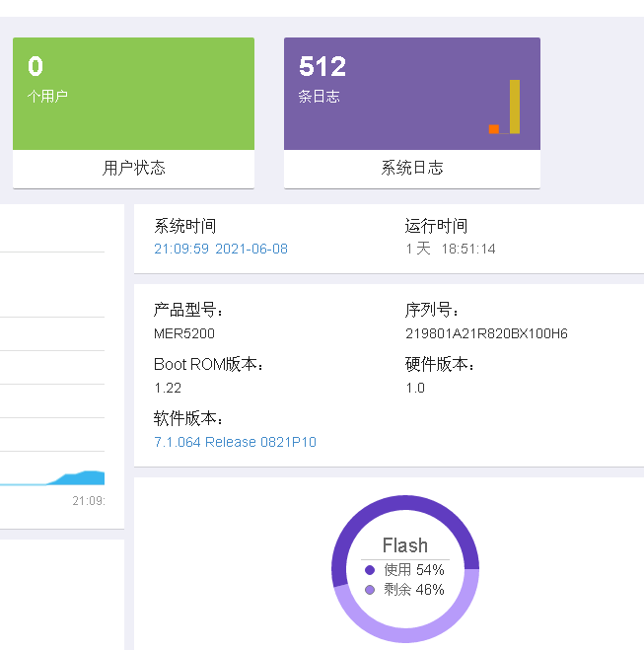This screenshot has width=644, height=650.
Task: Click the light purple 剩余 legend dot
Action: 370,590
